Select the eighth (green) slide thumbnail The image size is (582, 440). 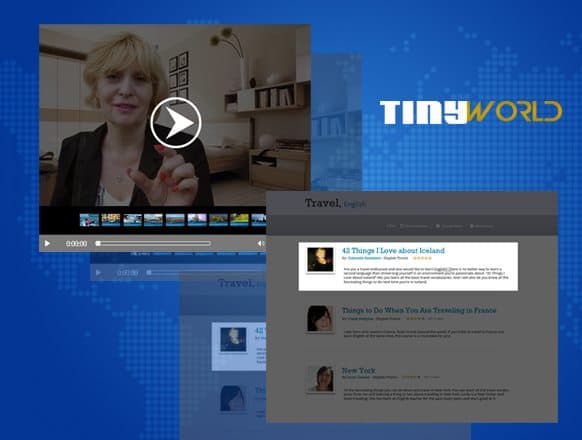[x=239, y=220]
